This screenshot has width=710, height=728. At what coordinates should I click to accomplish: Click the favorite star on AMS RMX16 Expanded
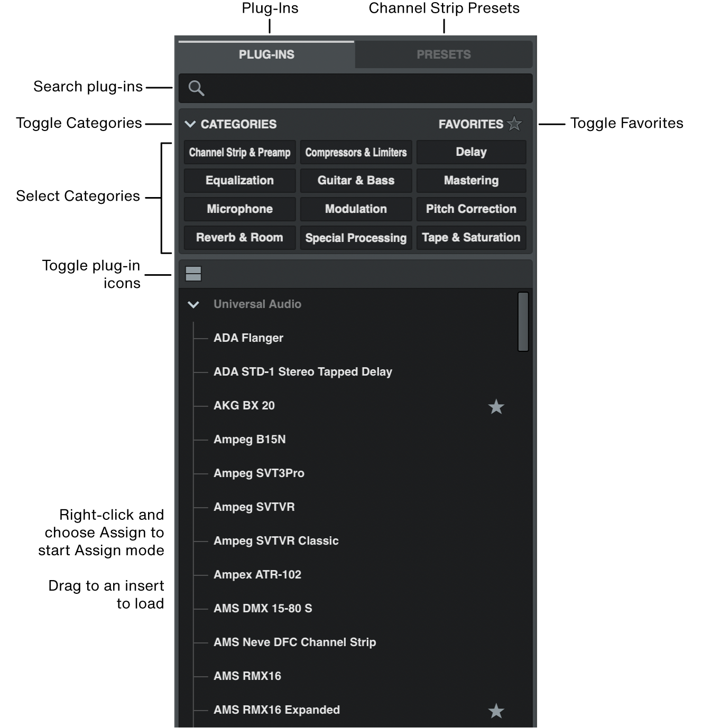tap(496, 711)
